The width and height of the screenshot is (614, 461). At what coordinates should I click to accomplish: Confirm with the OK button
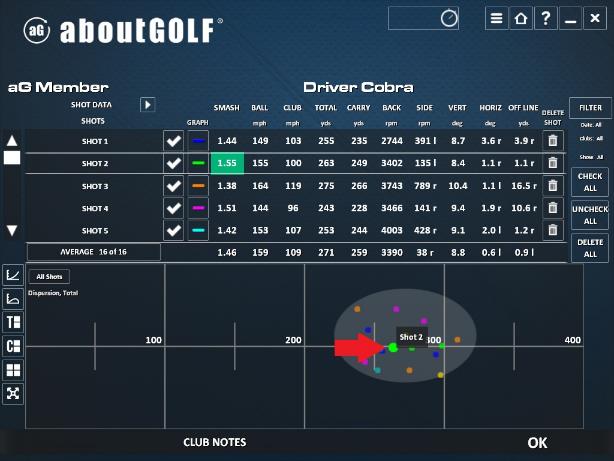point(537,443)
